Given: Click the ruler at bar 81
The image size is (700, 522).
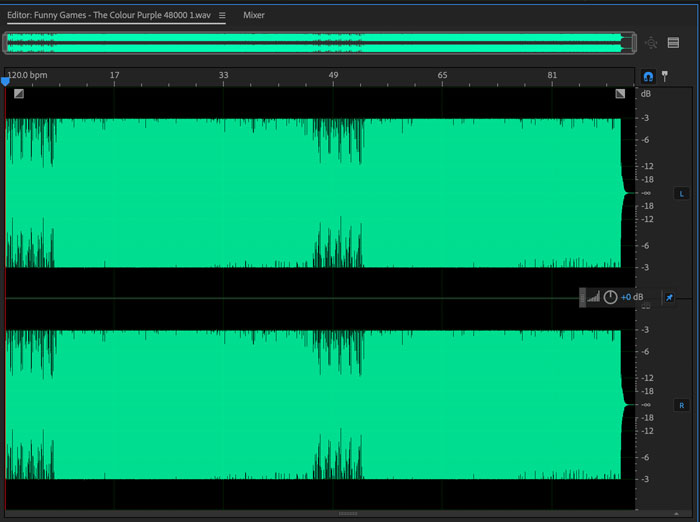Looking at the screenshot, I should [x=552, y=75].
